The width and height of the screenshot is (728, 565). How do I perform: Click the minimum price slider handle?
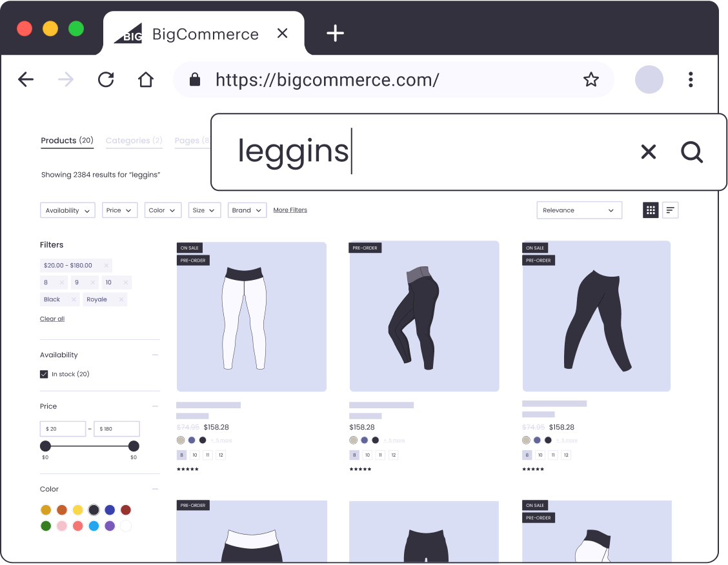click(x=45, y=446)
